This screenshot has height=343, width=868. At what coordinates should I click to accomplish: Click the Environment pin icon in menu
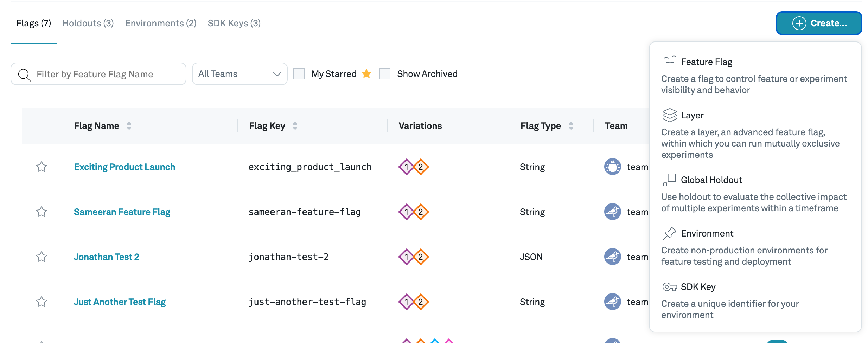pyautogui.click(x=669, y=233)
